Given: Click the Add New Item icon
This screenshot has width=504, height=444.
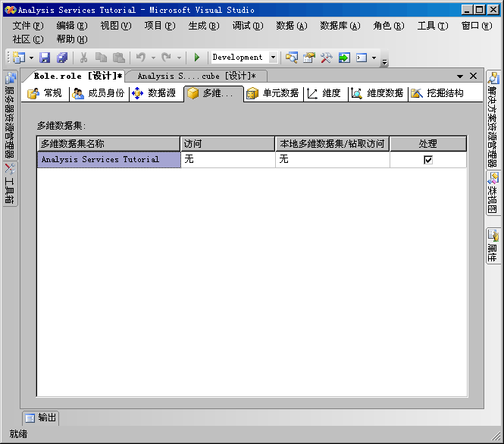Looking at the screenshot, I should 18,58.
